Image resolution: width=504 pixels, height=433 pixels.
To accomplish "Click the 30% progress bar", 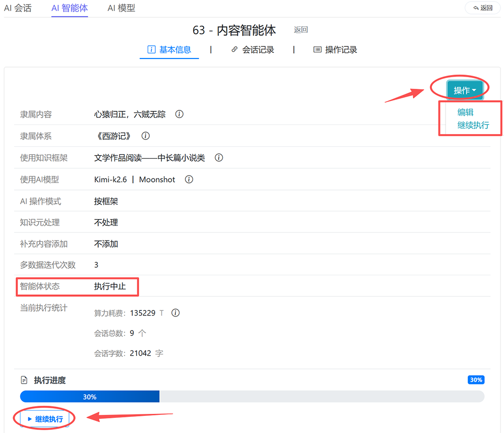I will click(x=252, y=397).
